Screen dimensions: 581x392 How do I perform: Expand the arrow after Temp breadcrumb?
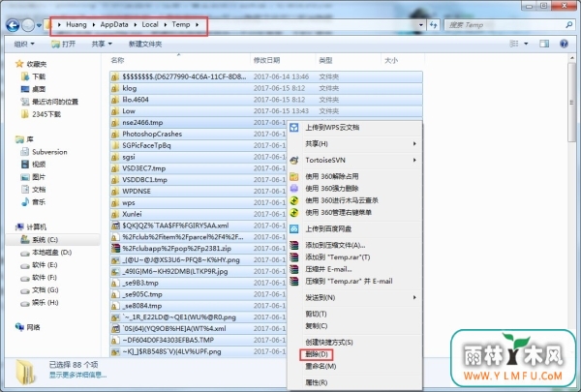click(198, 25)
